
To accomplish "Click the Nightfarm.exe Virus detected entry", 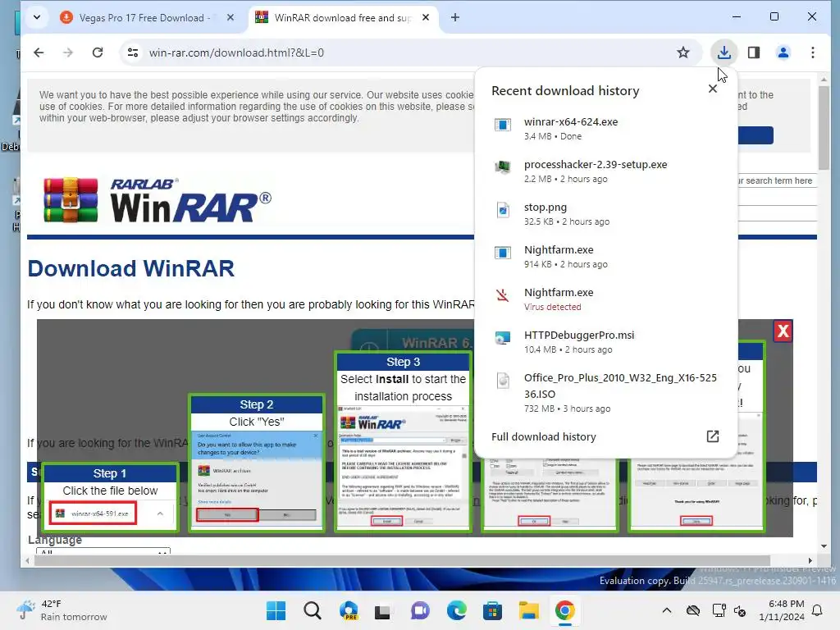I will click(605, 299).
